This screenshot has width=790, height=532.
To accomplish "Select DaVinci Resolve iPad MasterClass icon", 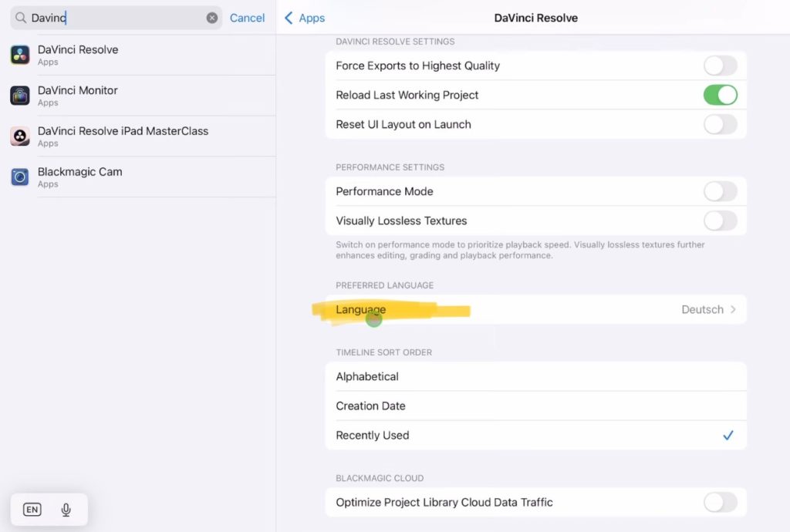I will pyautogui.click(x=20, y=136).
